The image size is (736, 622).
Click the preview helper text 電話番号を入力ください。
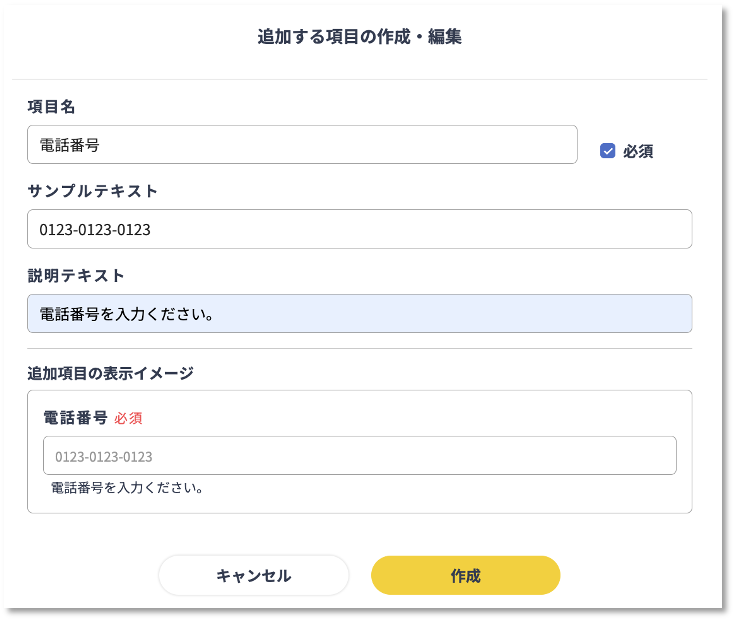coord(127,489)
